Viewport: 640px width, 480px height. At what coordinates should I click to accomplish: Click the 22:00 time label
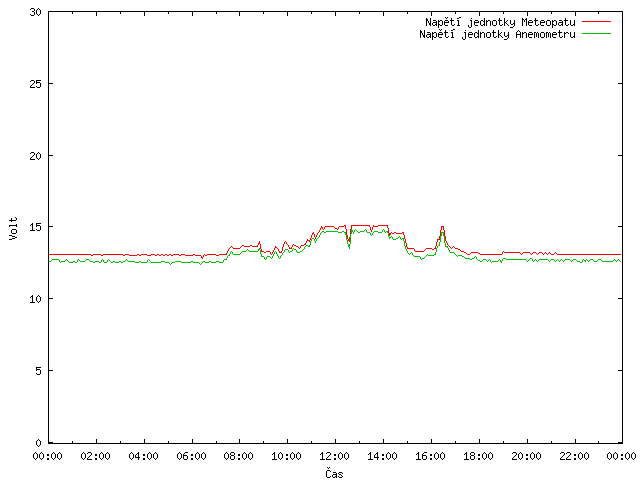click(x=574, y=456)
